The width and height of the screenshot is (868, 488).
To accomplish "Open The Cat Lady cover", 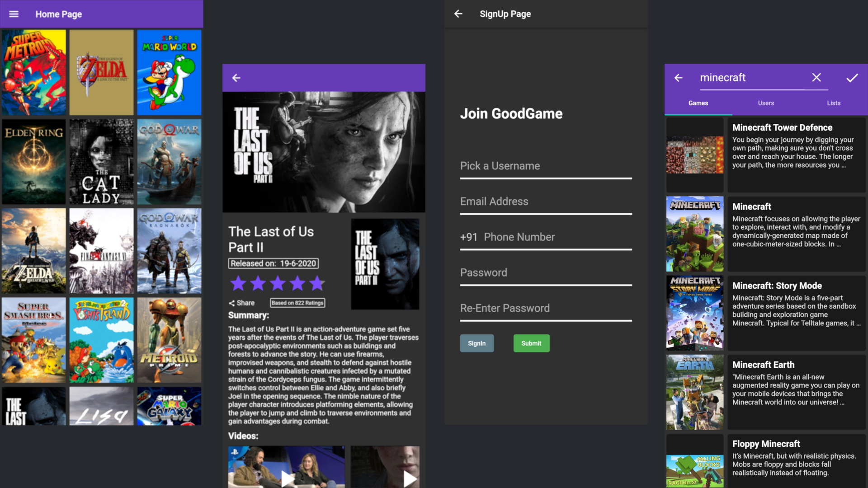I will [x=102, y=162].
